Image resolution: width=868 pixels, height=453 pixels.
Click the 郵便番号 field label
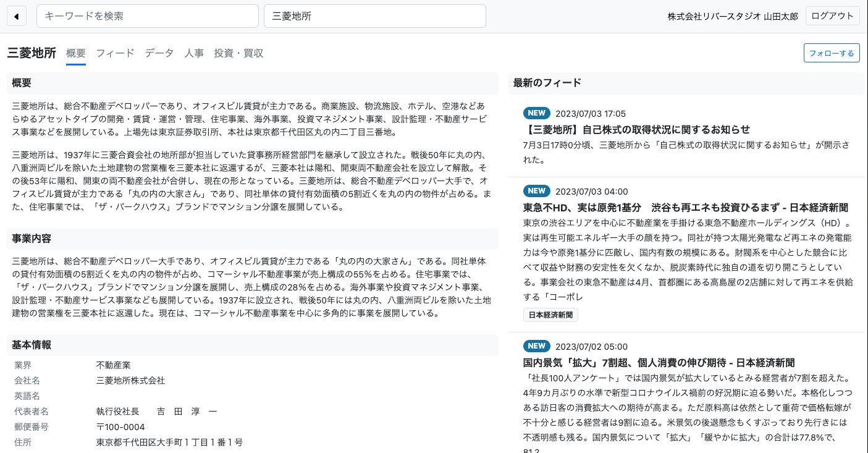pyautogui.click(x=32, y=427)
